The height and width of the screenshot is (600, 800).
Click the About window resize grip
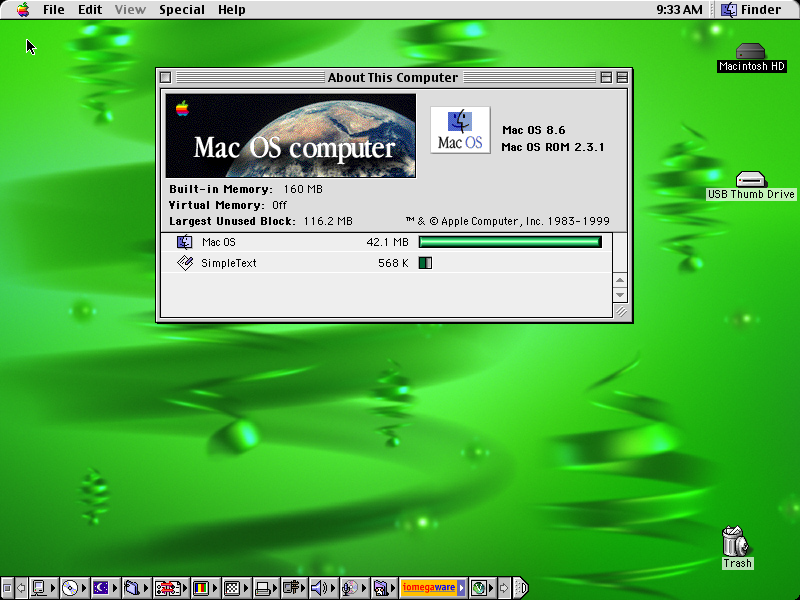(620, 311)
